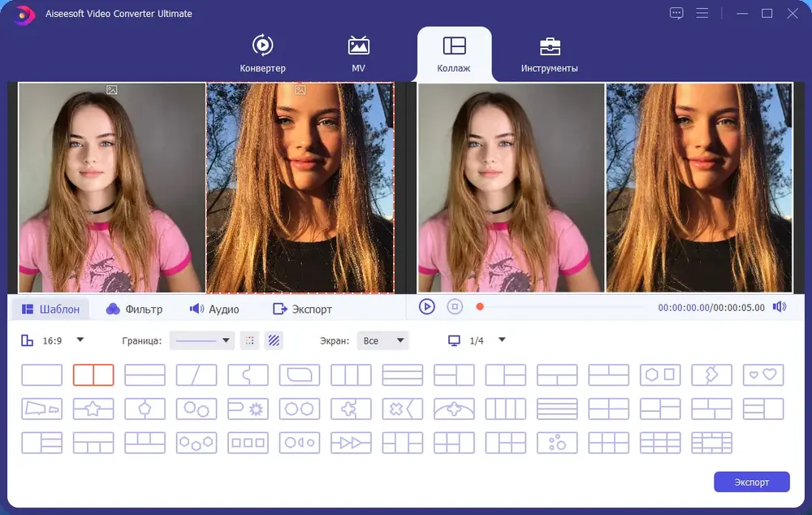Image resolution: width=812 pixels, height=515 pixels.
Task: Open the Инструменты toolbox tab
Action: click(x=550, y=54)
